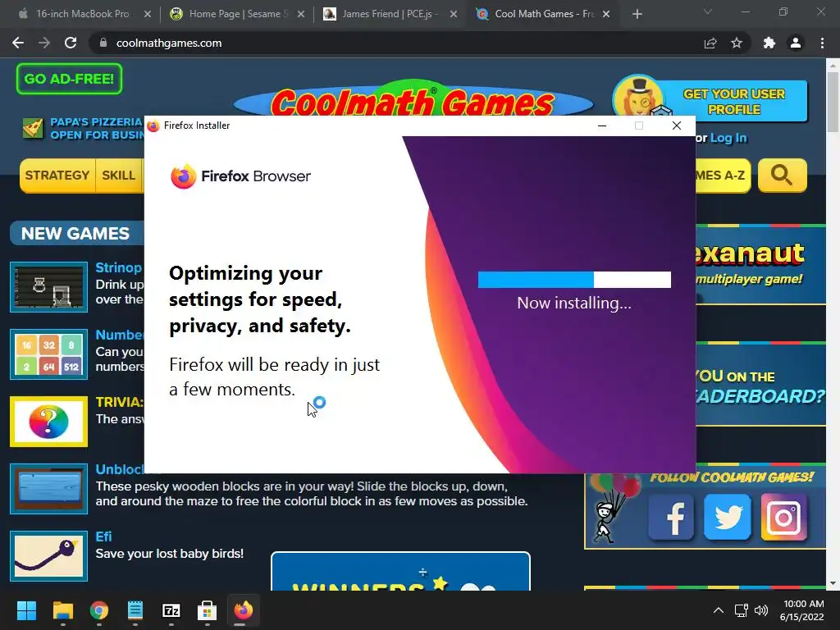Close the 16-inch MacBook Pro tab
The image size is (840, 630).
tap(148, 14)
